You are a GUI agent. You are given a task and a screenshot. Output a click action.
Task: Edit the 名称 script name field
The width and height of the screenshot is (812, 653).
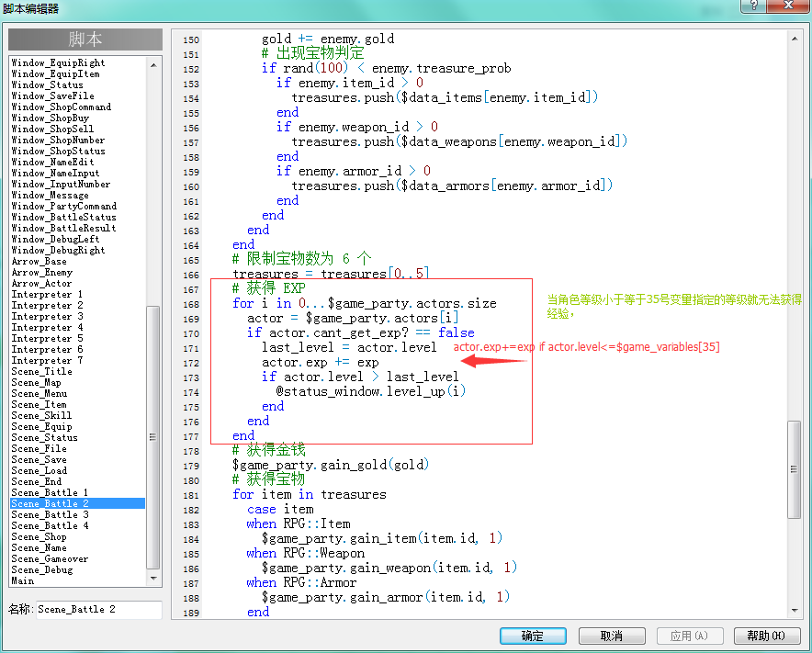99,610
